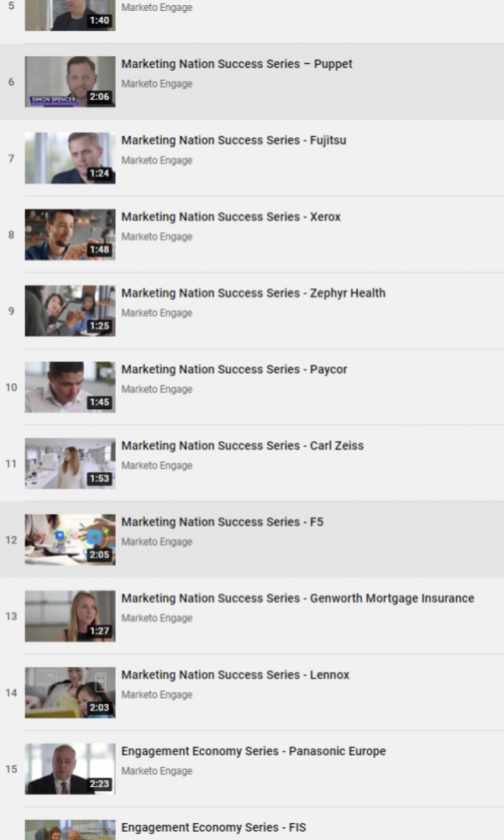
Task: Open Marketo Engage channel under Puppet video
Action: tap(157, 83)
